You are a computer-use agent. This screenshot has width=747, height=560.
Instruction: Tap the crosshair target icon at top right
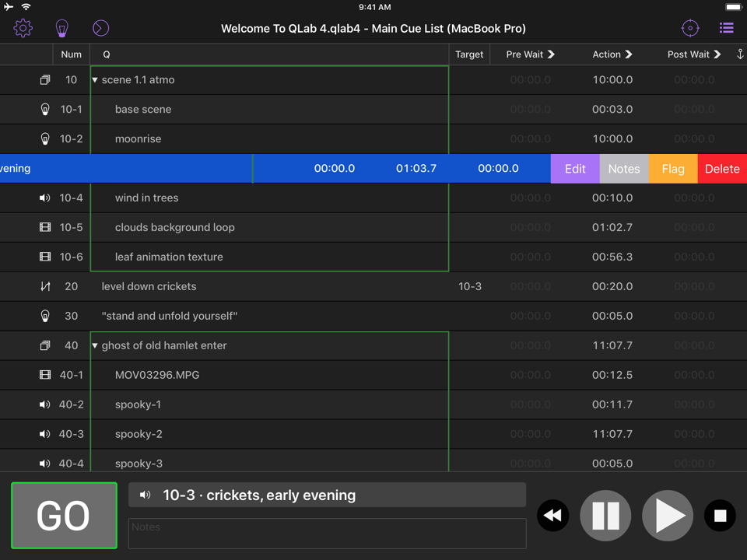click(x=690, y=28)
